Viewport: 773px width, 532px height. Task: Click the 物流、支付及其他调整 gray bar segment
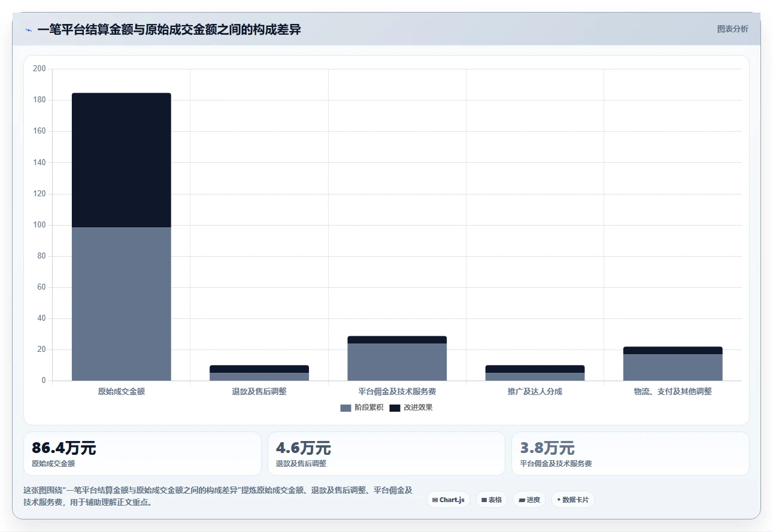(673, 367)
